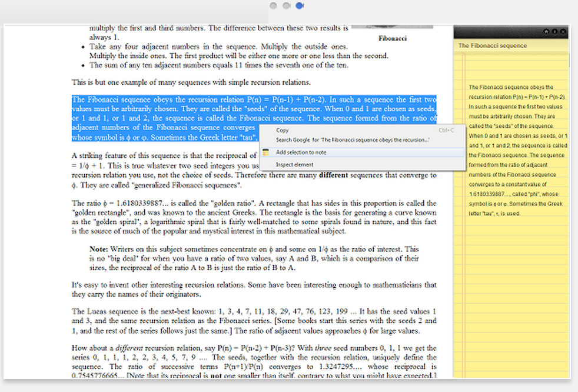Viewport: 578px width, 392px height.
Task: Select the middle gray indicator dot
Action: coord(287,5)
